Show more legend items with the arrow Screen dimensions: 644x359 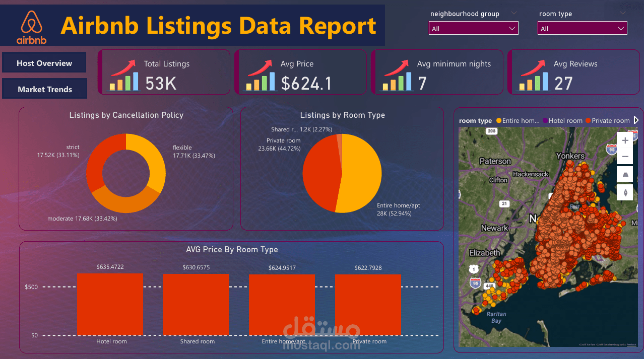[x=636, y=120]
